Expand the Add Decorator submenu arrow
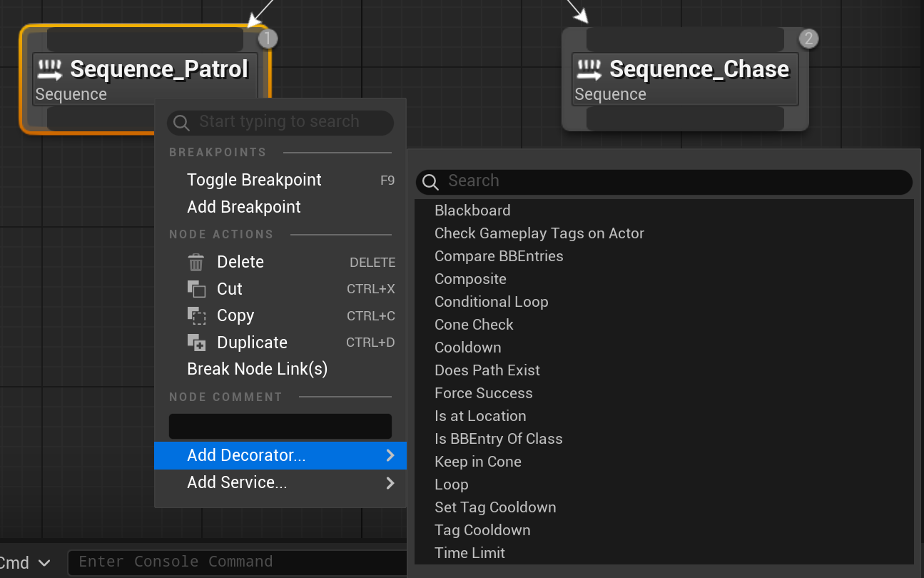Image resolution: width=924 pixels, height=578 pixels. (390, 455)
